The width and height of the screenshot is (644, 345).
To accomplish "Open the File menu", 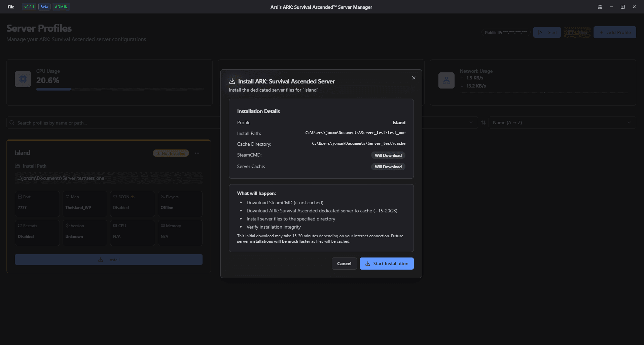I will 11,7.
